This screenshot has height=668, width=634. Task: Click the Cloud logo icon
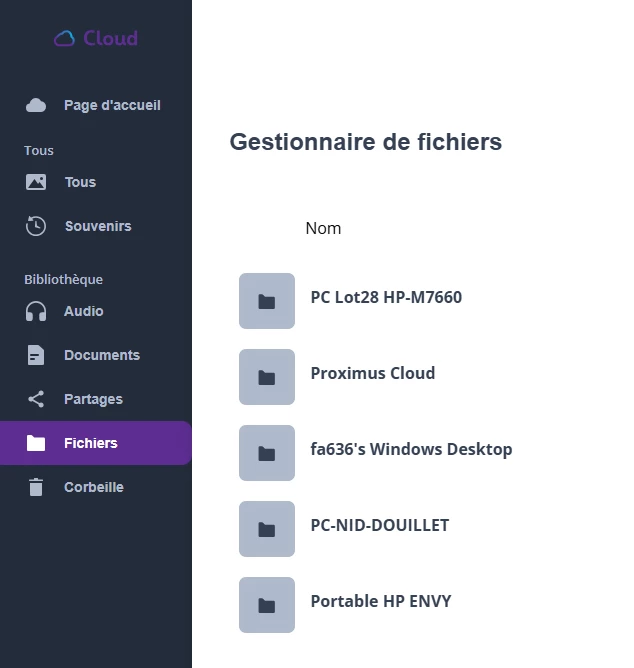(x=65, y=39)
